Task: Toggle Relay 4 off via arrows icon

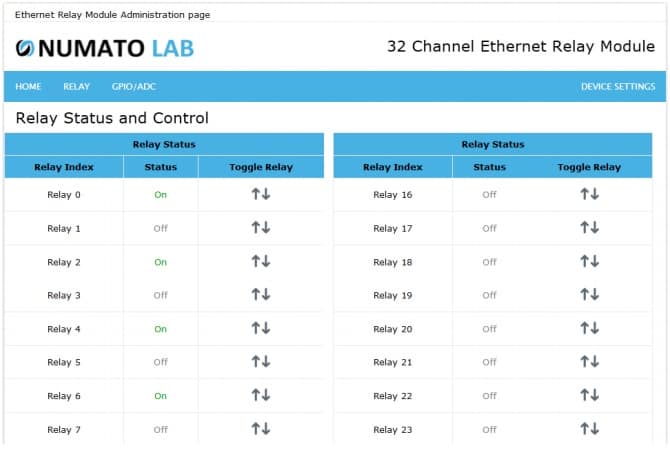Action: (x=261, y=328)
